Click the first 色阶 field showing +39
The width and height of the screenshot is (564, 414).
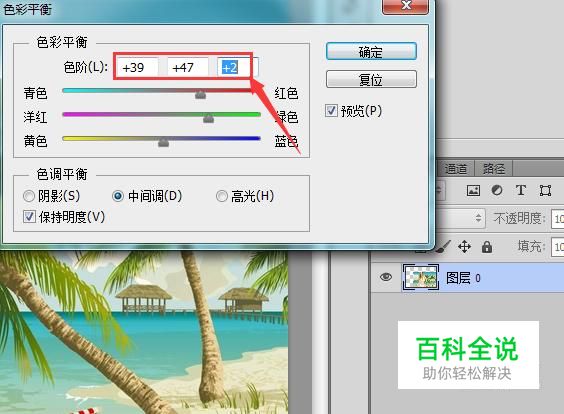[138, 67]
